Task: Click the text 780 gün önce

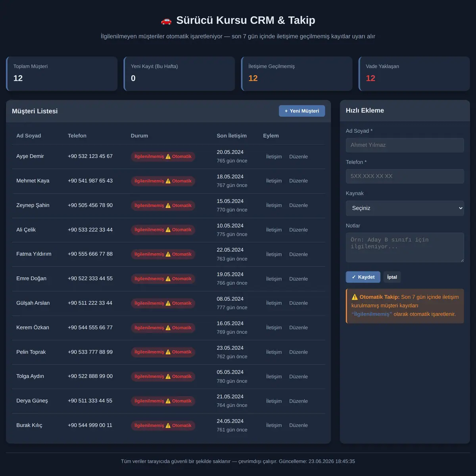Action: 232,381
